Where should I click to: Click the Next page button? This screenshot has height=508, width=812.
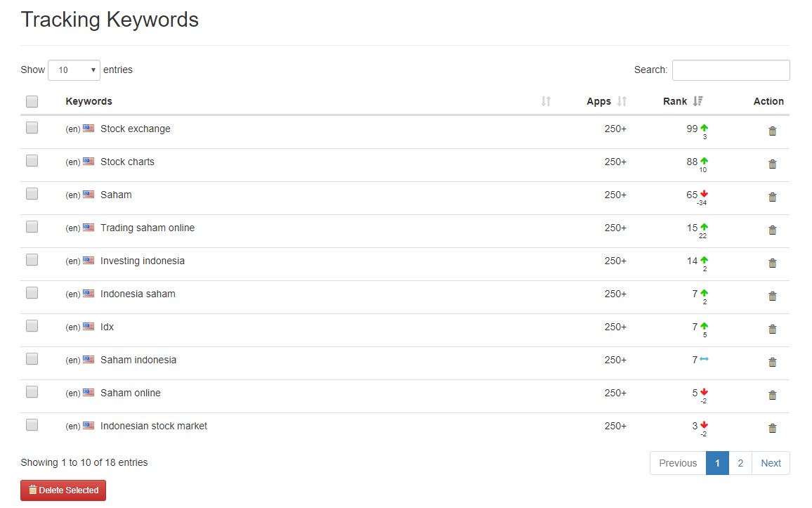click(771, 463)
